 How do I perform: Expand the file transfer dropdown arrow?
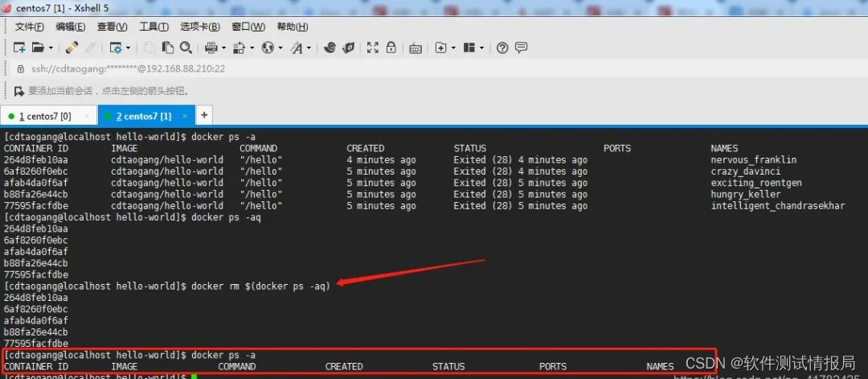click(252, 48)
